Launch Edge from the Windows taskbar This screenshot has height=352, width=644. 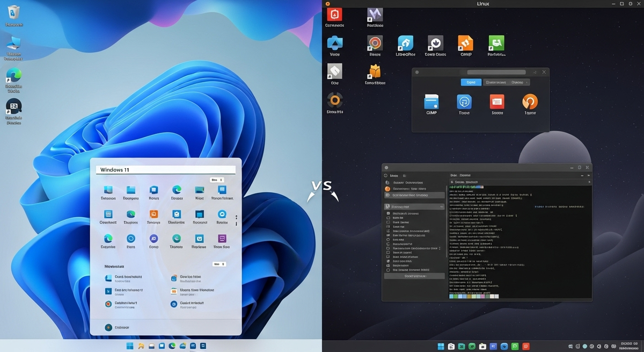click(172, 346)
